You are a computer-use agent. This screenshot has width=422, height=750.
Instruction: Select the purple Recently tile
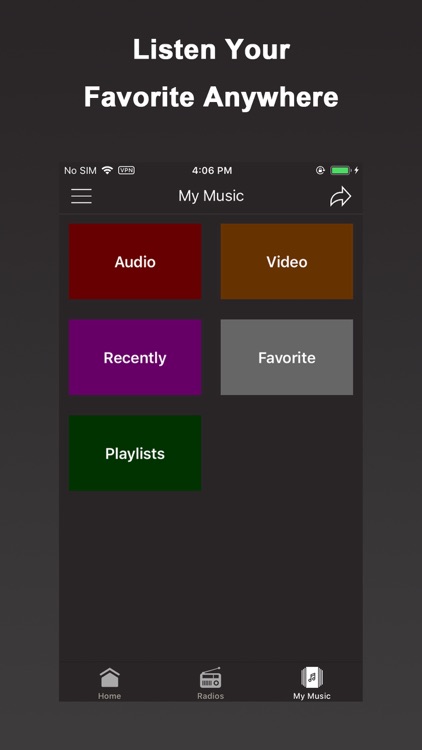(135, 357)
